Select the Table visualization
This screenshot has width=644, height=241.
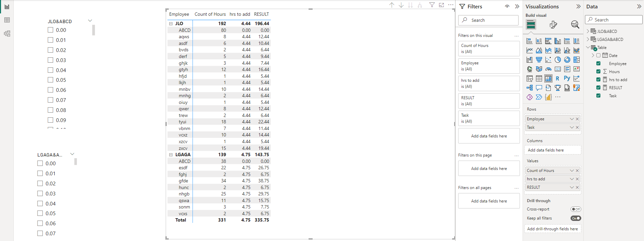pos(539,78)
